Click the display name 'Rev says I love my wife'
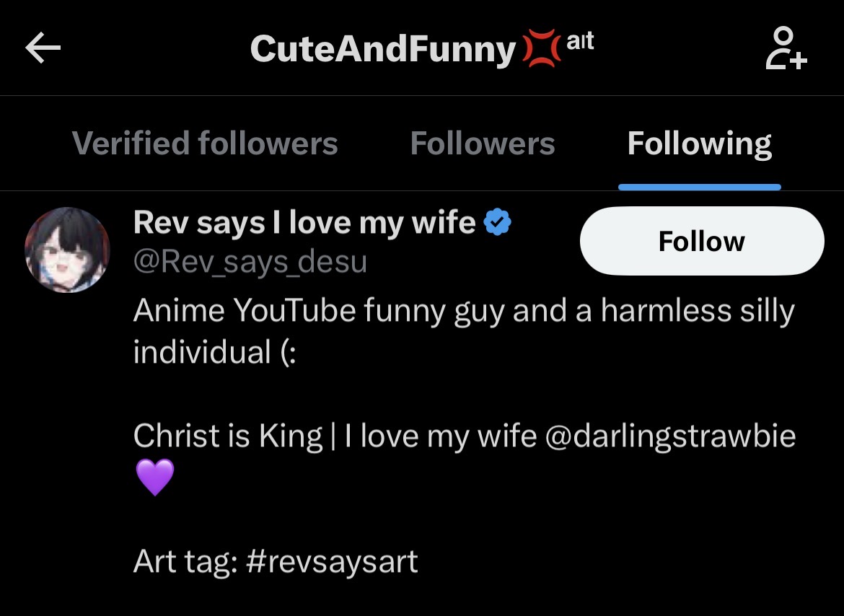 (x=304, y=223)
